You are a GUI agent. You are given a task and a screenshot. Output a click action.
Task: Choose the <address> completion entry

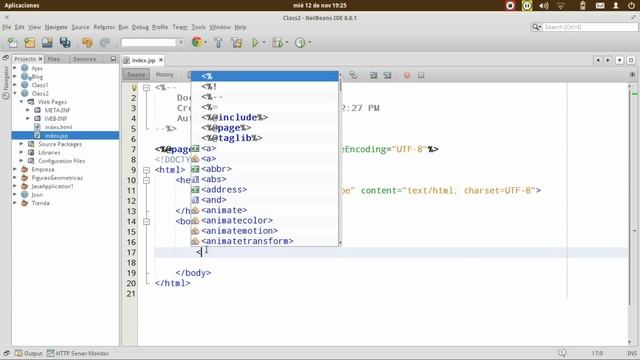(264, 189)
